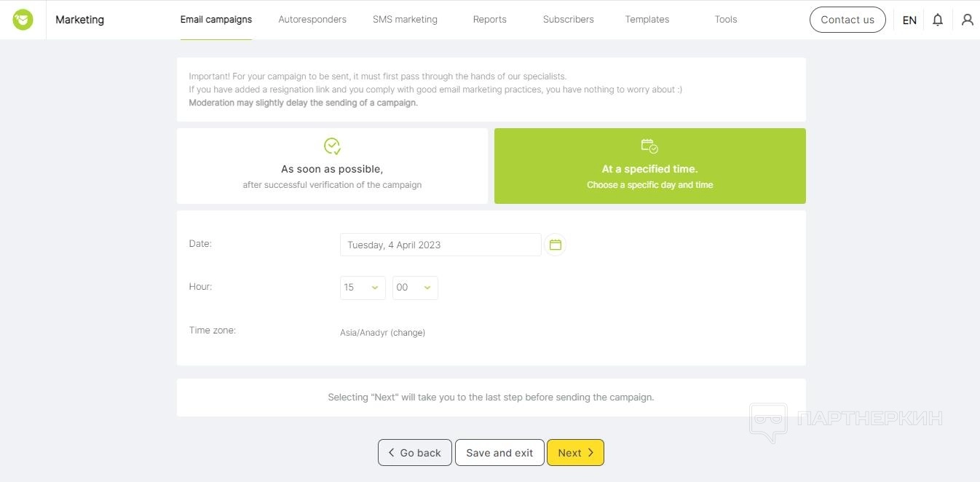Click the date field showing Tuesday, 4 April 2023
Screen dimensions: 980x482
(x=440, y=245)
